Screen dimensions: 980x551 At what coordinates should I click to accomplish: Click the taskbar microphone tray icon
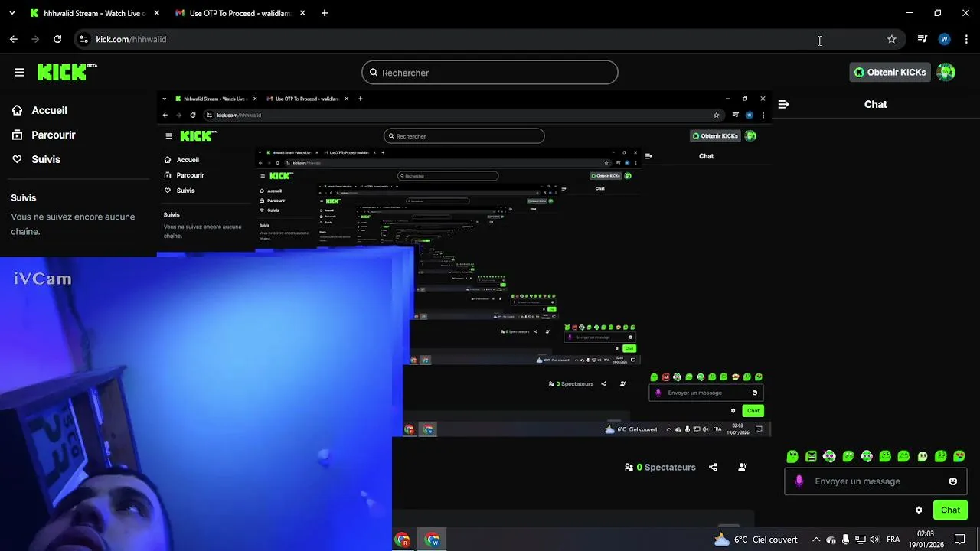(845, 540)
